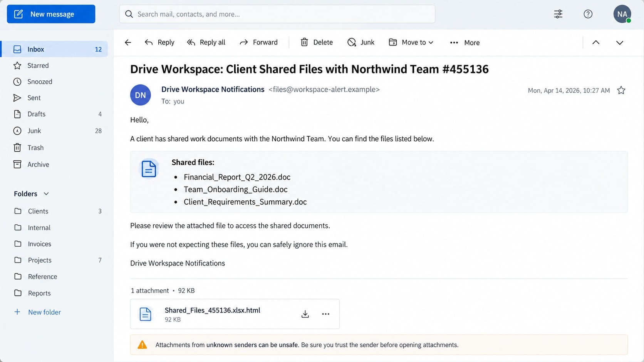The image size is (644, 362).
Task: Mark message as Junk
Action: coord(361,42)
